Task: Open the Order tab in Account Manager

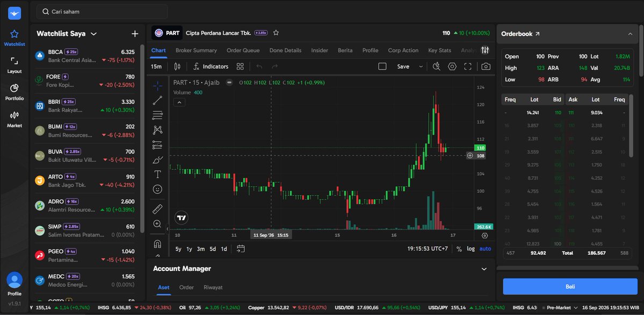Action: (x=186, y=288)
